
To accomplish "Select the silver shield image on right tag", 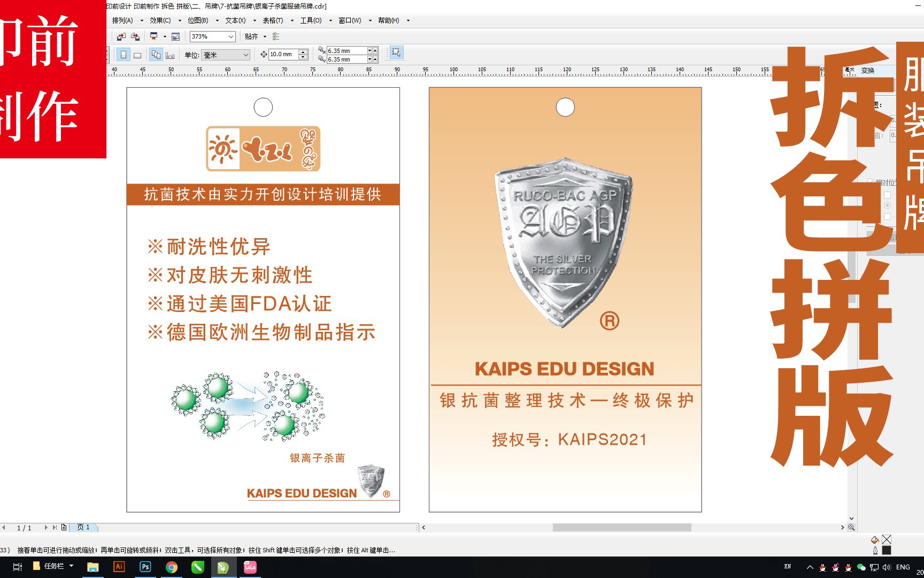I will tap(564, 242).
